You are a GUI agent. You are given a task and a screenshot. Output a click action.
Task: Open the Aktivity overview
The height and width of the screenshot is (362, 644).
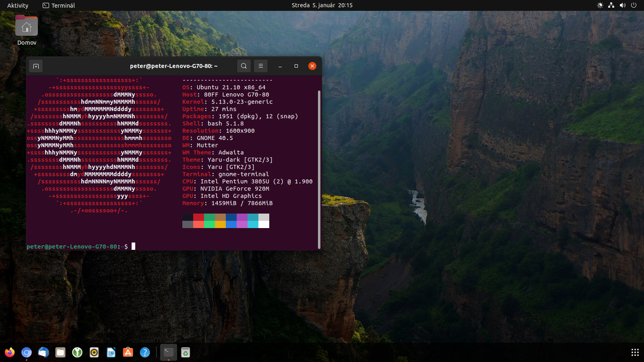tap(18, 5)
